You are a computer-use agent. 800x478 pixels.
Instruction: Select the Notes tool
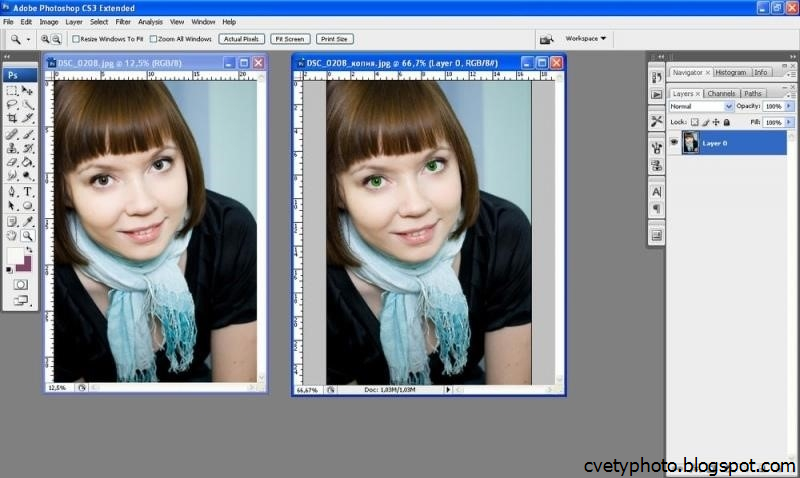tap(12, 221)
